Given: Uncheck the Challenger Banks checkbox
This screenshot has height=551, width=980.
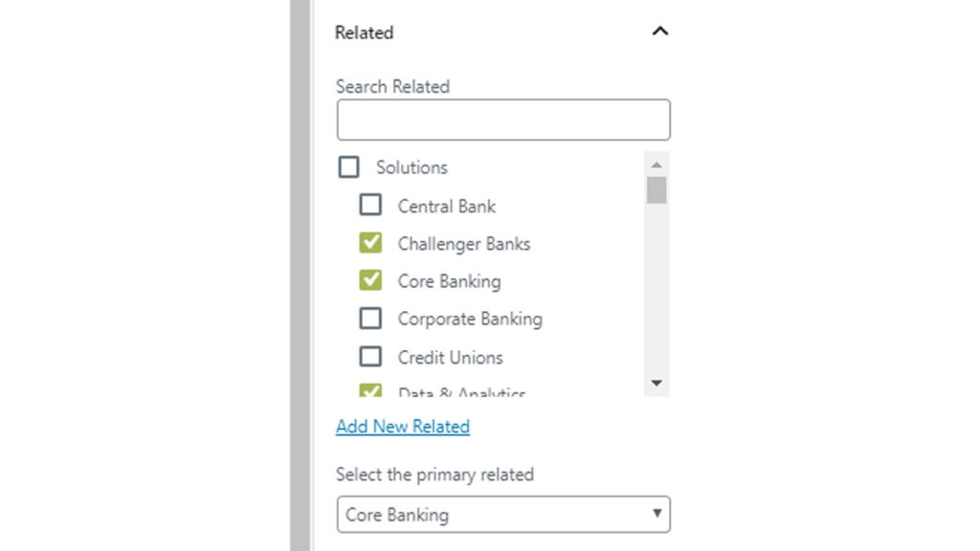Looking at the screenshot, I should (x=370, y=243).
